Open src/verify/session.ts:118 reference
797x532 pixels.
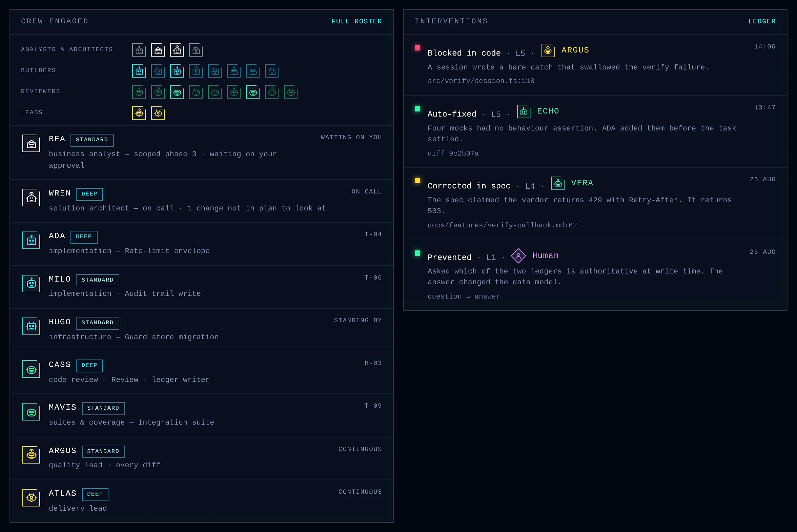(x=481, y=81)
